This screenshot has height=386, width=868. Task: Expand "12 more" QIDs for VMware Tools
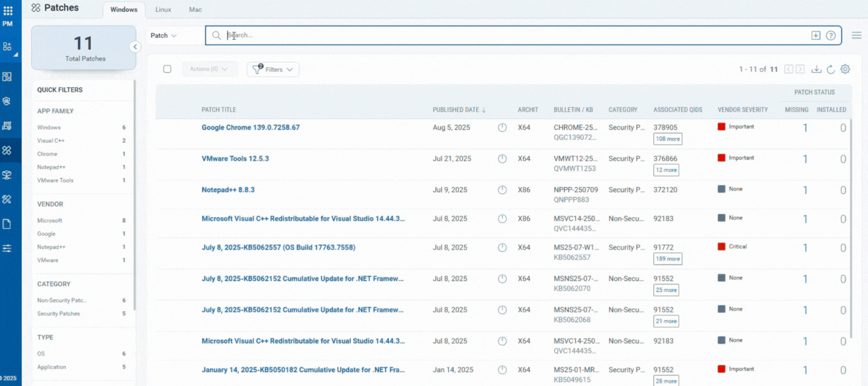coord(666,170)
